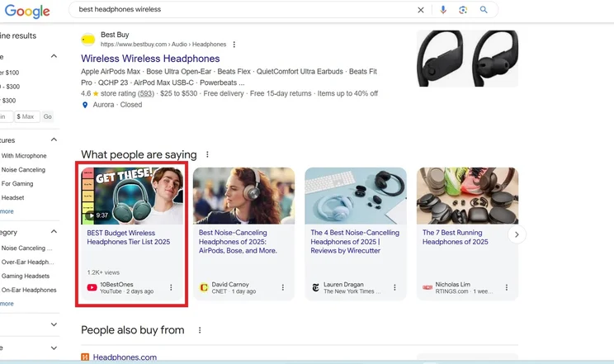614x364 pixels.
Task: Collapse the category filter section
Action: (54, 232)
